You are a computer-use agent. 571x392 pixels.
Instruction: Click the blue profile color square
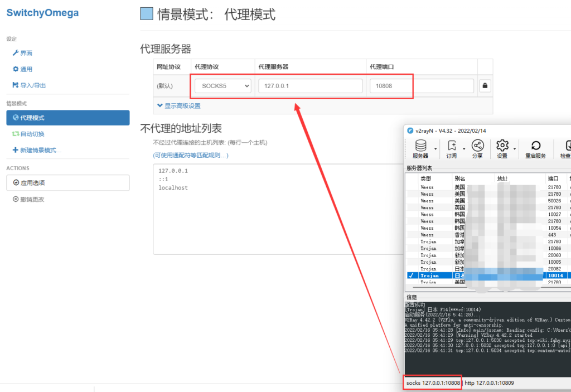tap(147, 14)
